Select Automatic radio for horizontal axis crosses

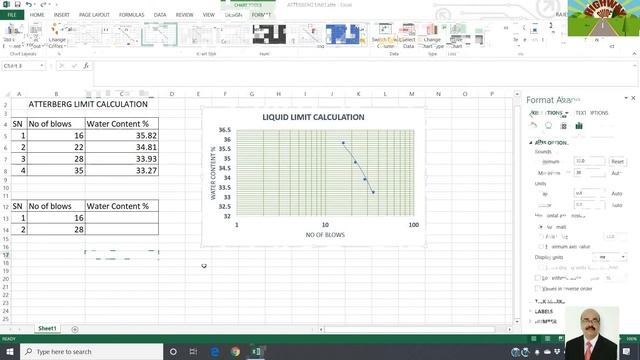click(x=541, y=227)
